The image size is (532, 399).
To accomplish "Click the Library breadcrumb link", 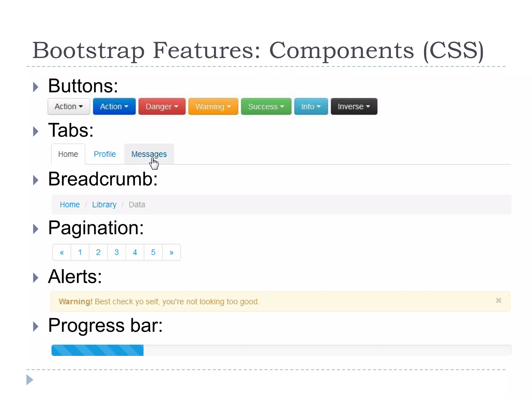I will [104, 205].
